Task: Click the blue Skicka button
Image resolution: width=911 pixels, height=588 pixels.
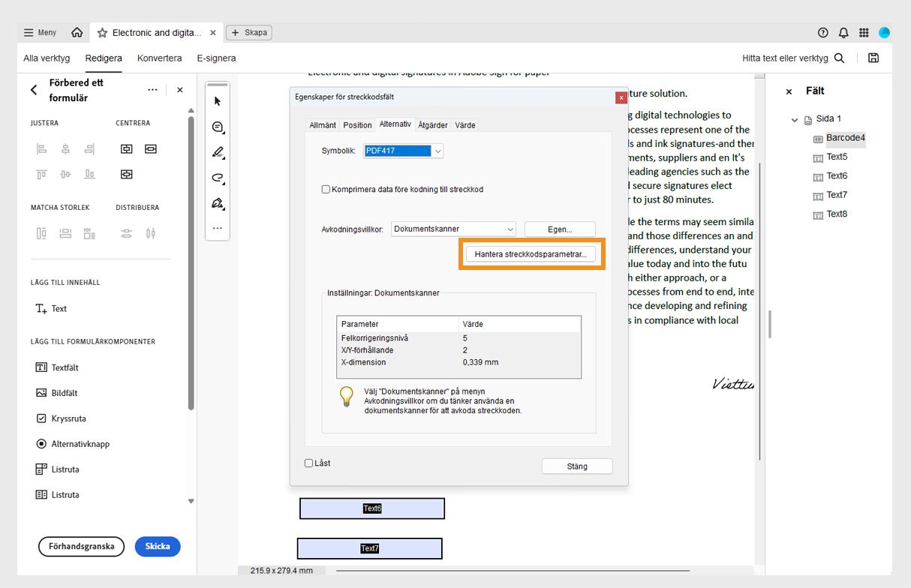Action: point(158,546)
